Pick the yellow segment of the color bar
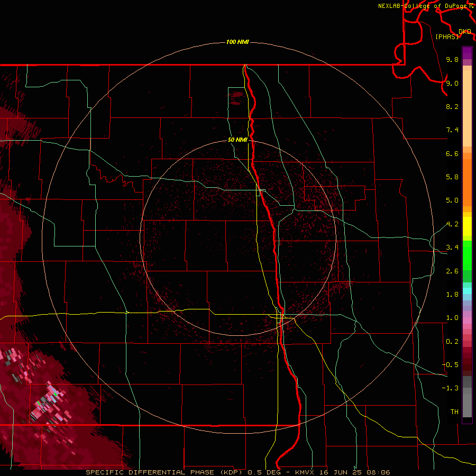Viewport: 476px width, 476px height. pyautogui.click(x=467, y=226)
